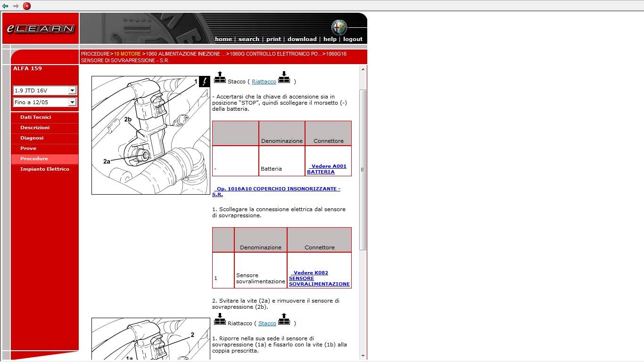Open help in the top navigation
Image resolution: width=644 pixels, height=362 pixels.
(x=330, y=39)
